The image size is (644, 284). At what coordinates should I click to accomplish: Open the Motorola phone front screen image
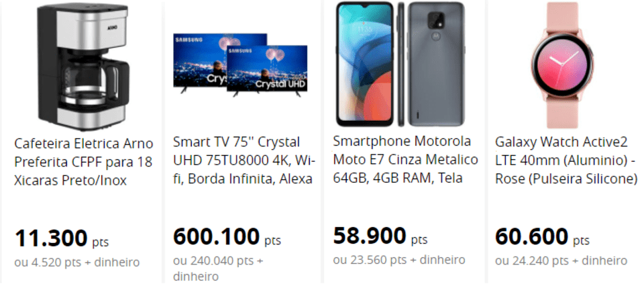tap(364, 64)
